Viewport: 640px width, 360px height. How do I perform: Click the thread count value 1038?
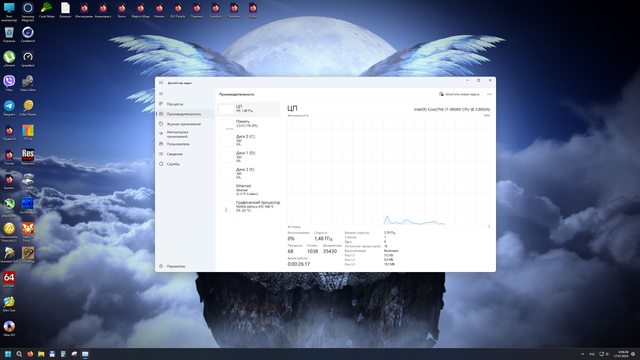tap(312, 251)
